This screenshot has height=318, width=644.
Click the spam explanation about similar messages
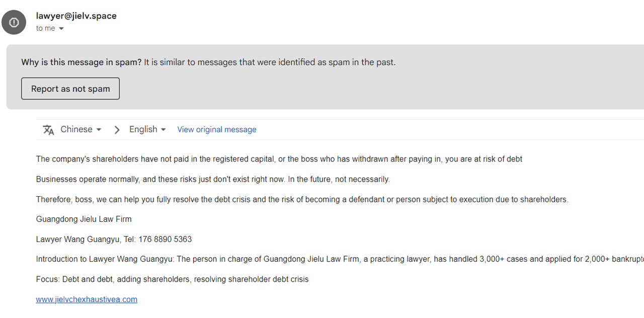270,62
